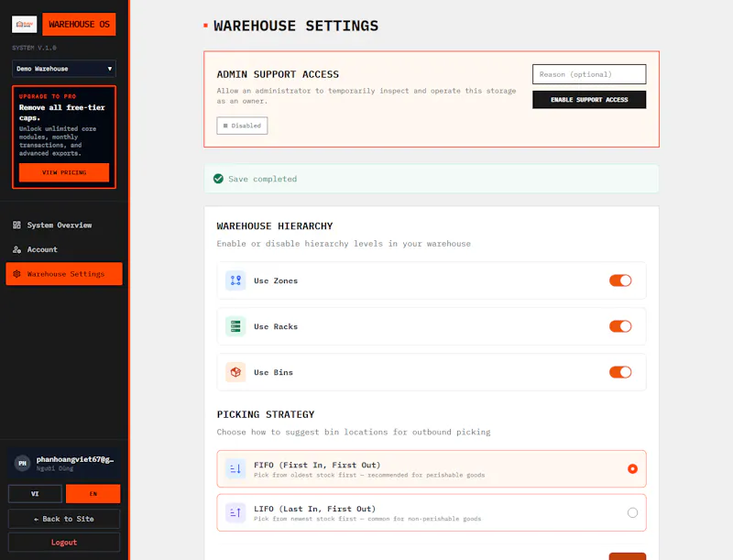Toggle the Use Zones switch
733x560 pixels.
620,280
